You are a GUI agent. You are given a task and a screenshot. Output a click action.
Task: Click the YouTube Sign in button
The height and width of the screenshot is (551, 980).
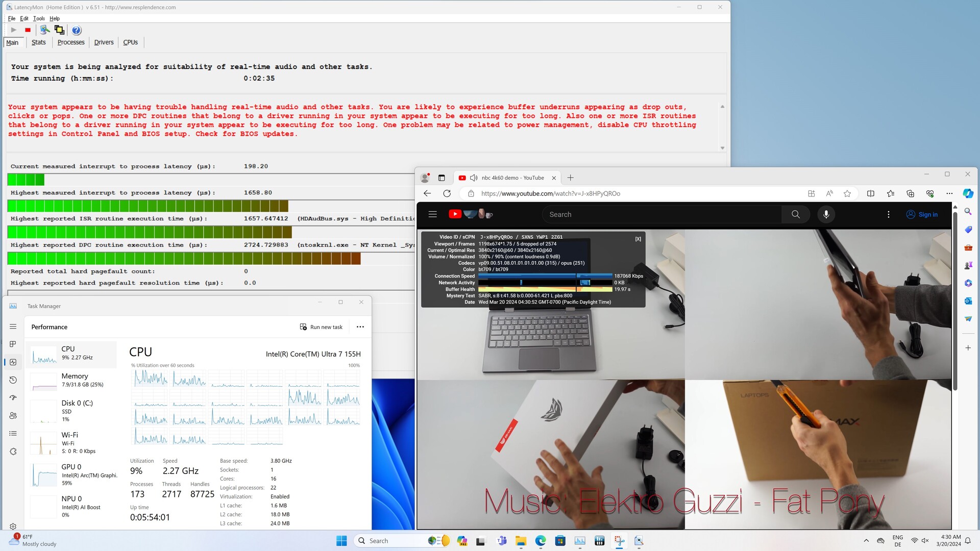click(x=922, y=215)
